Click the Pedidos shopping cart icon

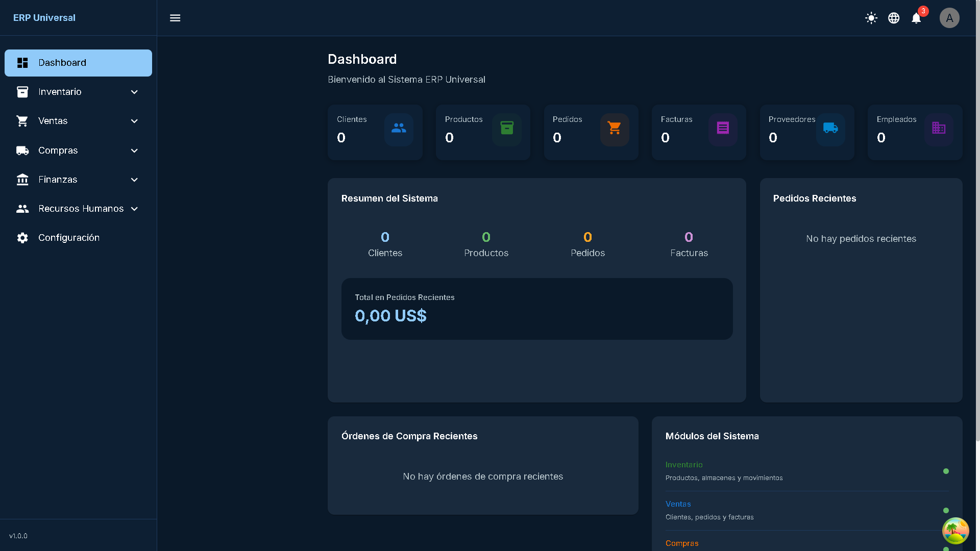tap(615, 129)
